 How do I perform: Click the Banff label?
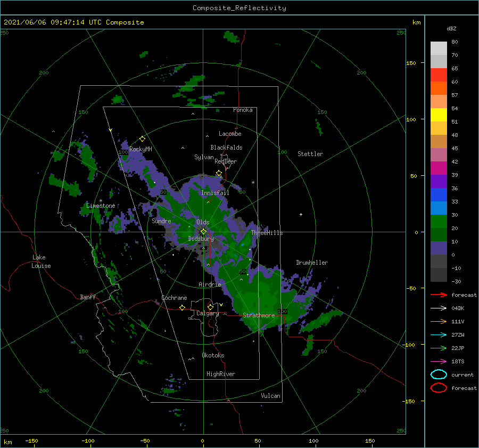click(88, 297)
